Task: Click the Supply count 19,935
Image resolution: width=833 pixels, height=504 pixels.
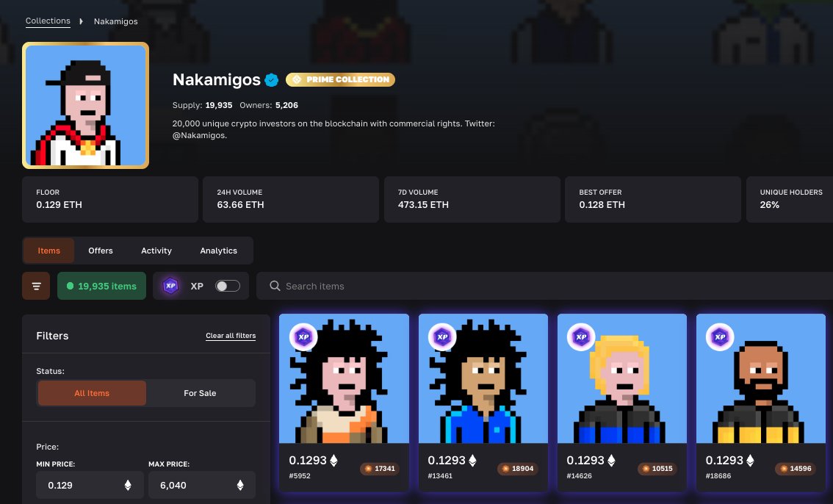Action: 219,105
